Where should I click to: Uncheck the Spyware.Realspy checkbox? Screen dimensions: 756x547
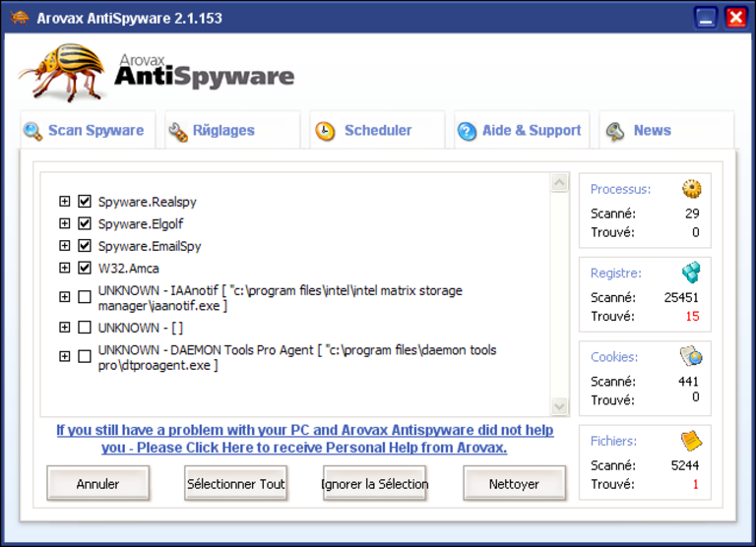coord(85,201)
